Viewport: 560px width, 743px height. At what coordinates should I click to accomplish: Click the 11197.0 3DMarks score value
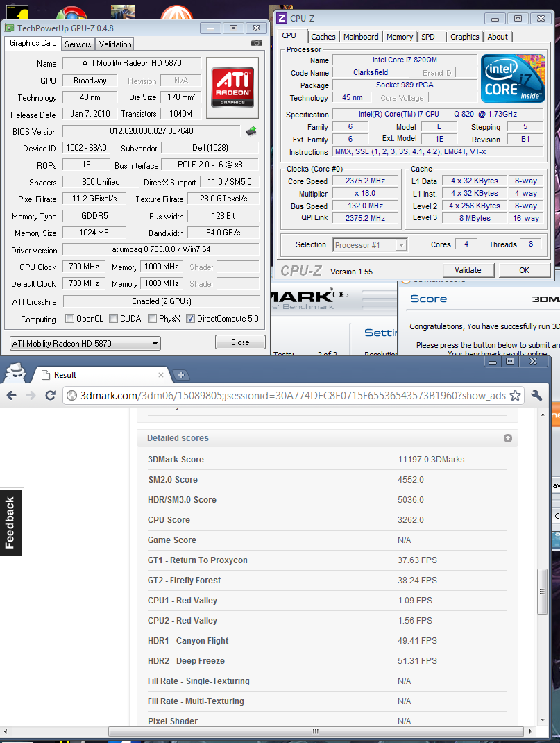(x=431, y=460)
